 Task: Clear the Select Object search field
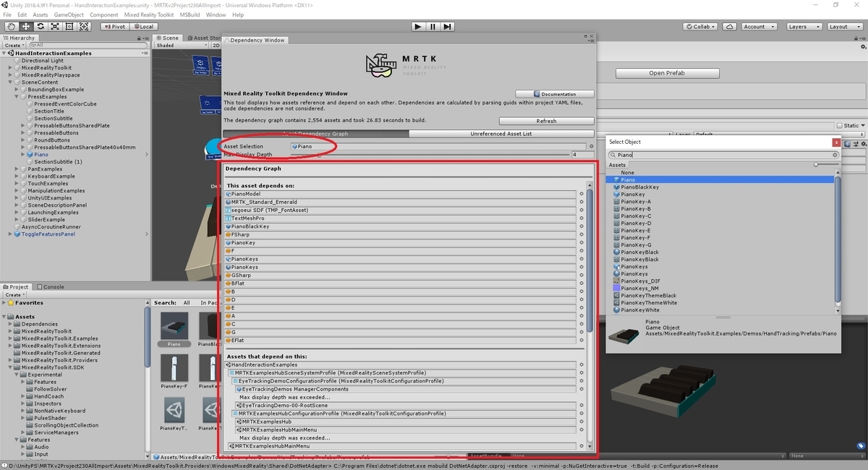[835, 155]
